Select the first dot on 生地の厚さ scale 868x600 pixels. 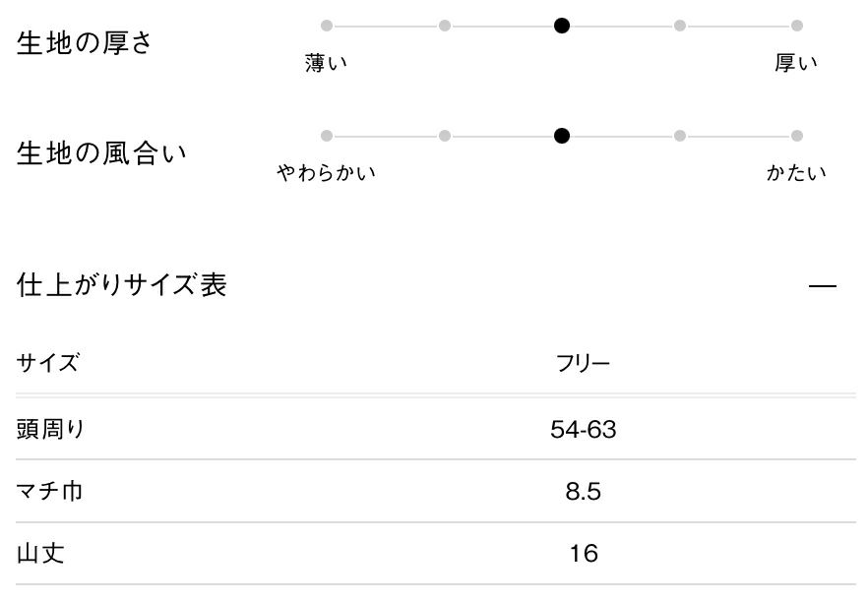[x=327, y=26]
